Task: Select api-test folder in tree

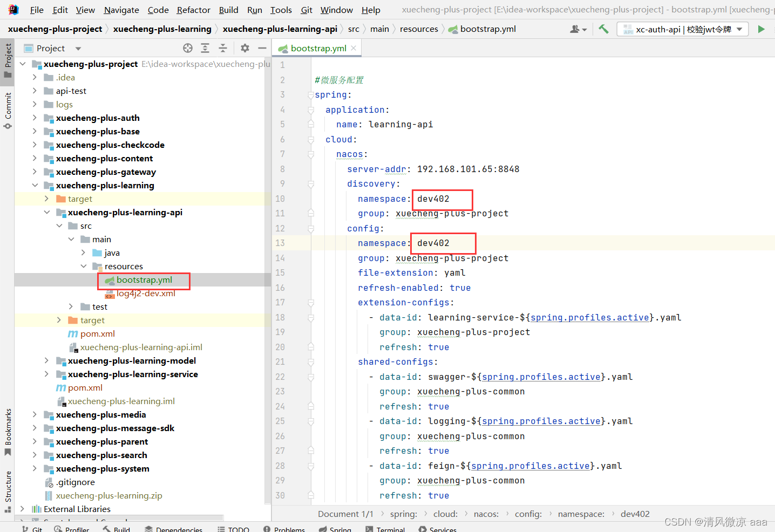Action: (x=71, y=91)
